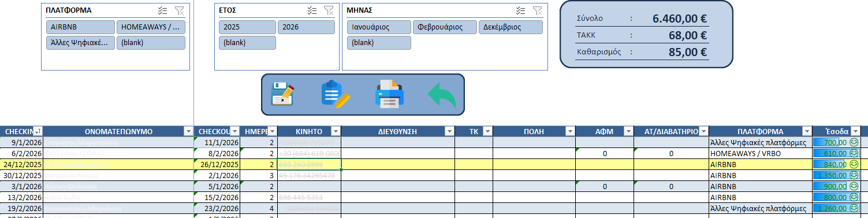This screenshot has height=218, width=868.
Task: Click the clipboard edit note icon
Action: [335, 94]
